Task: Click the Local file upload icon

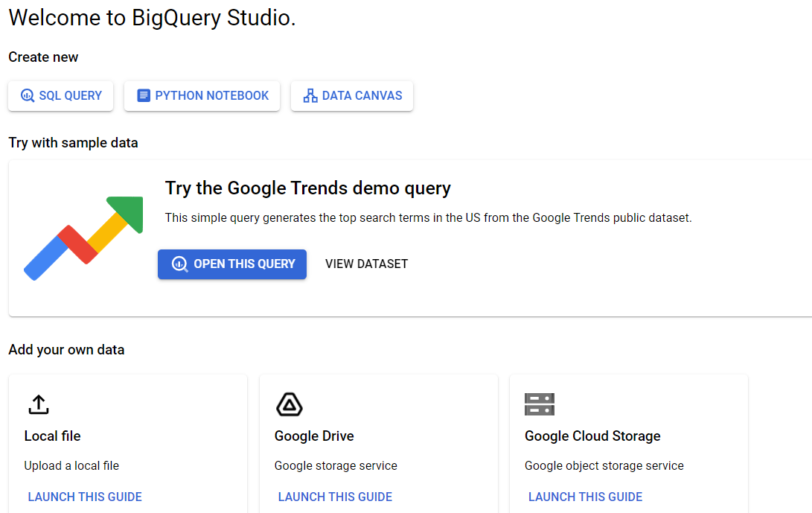Action: pos(38,404)
